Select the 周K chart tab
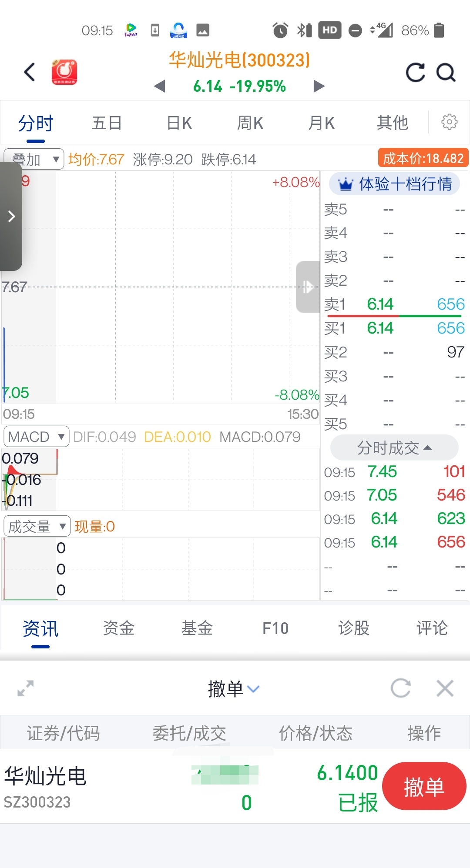This screenshot has height=868, width=470. tap(250, 123)
